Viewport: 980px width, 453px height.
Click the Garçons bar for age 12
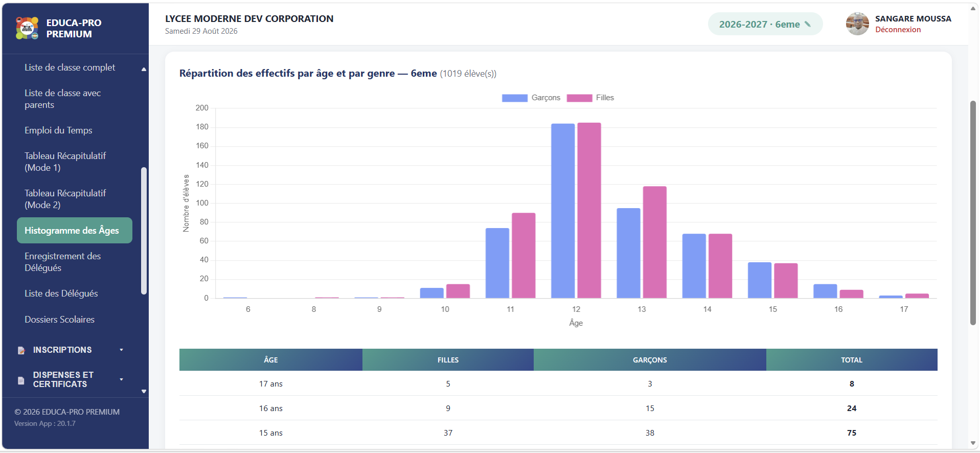[563, 211]
